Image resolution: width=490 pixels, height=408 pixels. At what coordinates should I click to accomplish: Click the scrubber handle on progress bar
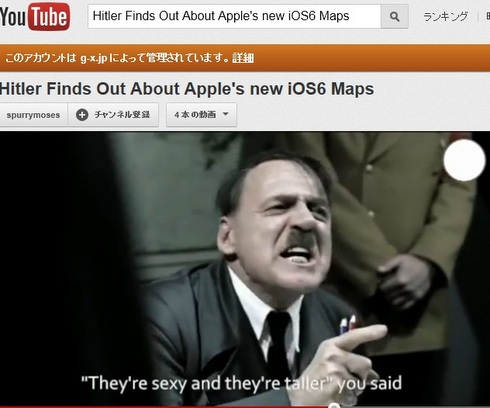click(x=334, y=406)
